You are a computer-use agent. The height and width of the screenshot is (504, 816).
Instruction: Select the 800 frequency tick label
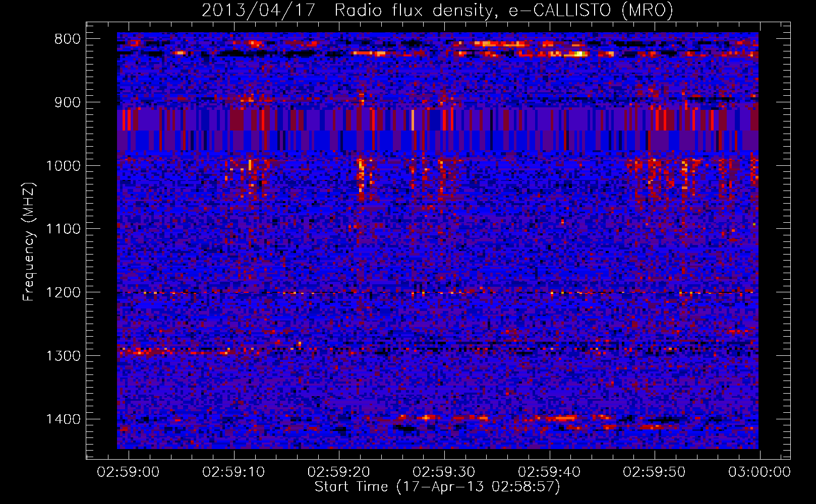coord(68,39)
